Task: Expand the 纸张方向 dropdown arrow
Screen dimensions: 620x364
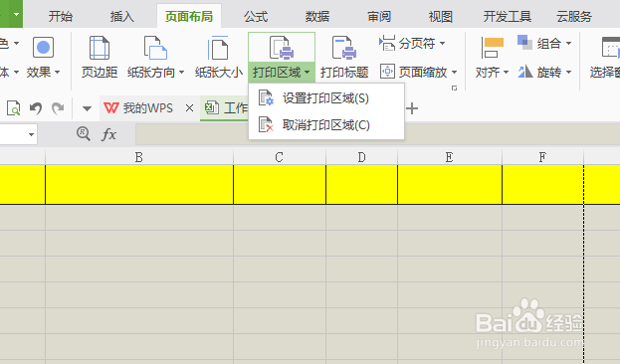Action: [x=181, y=73]
